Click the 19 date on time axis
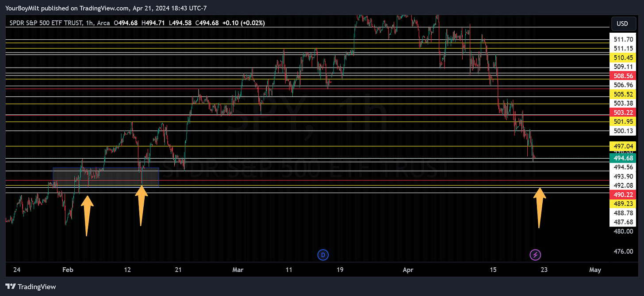 pyautogui.click(x=340, y=269)
